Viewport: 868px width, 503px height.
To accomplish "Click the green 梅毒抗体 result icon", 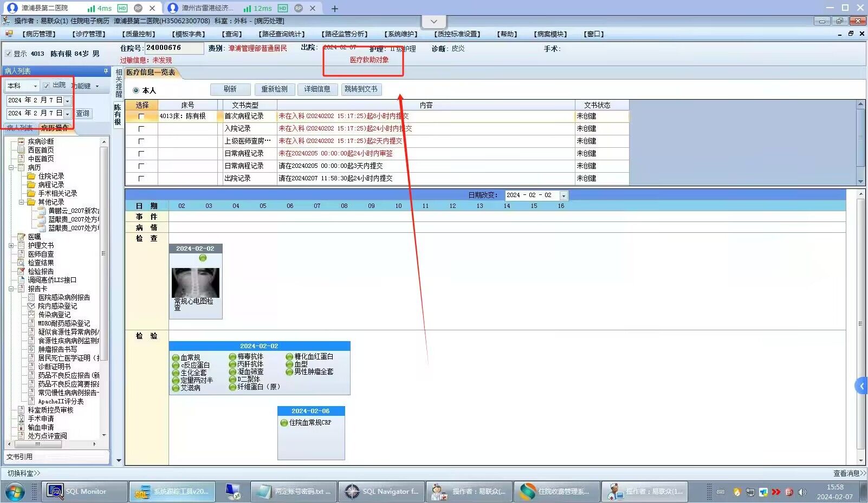I will [232, 357].
